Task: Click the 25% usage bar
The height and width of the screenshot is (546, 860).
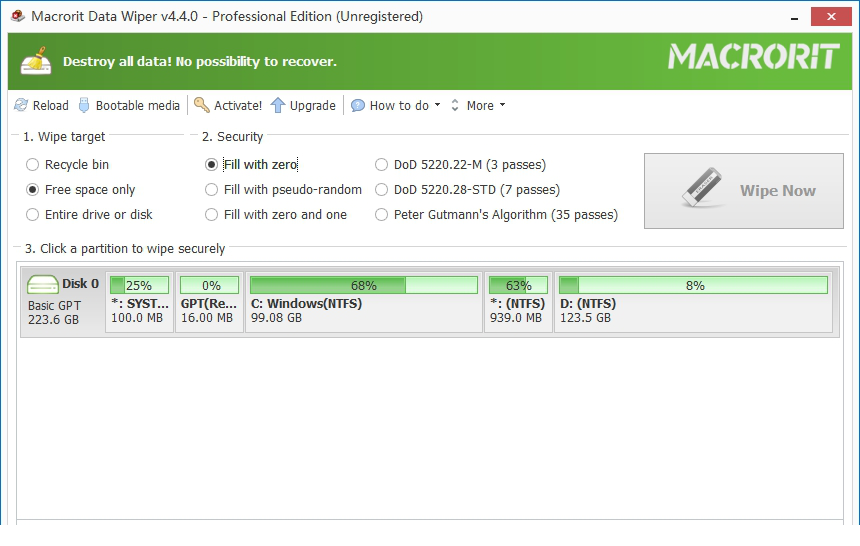Action: (139, 285)
